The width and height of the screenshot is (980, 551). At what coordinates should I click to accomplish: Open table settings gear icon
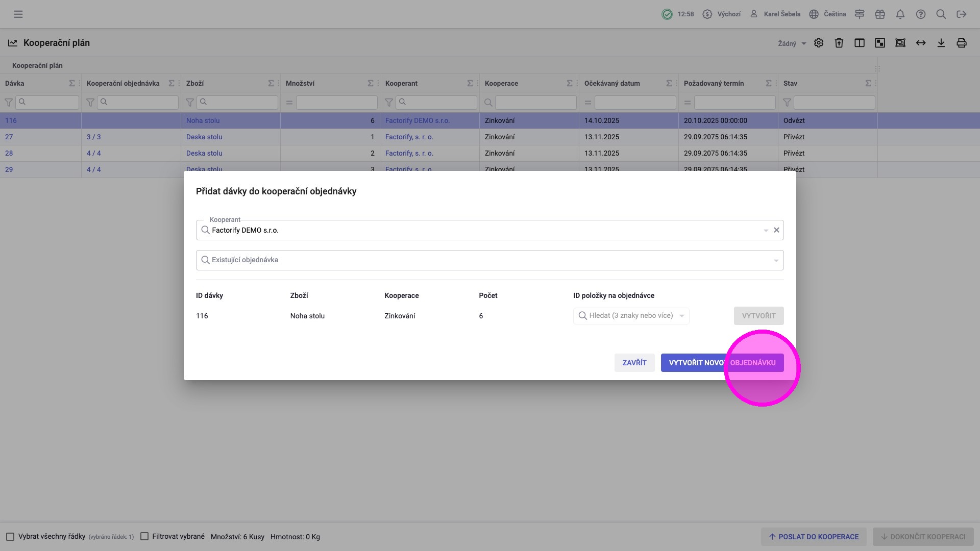pos(819,43)
